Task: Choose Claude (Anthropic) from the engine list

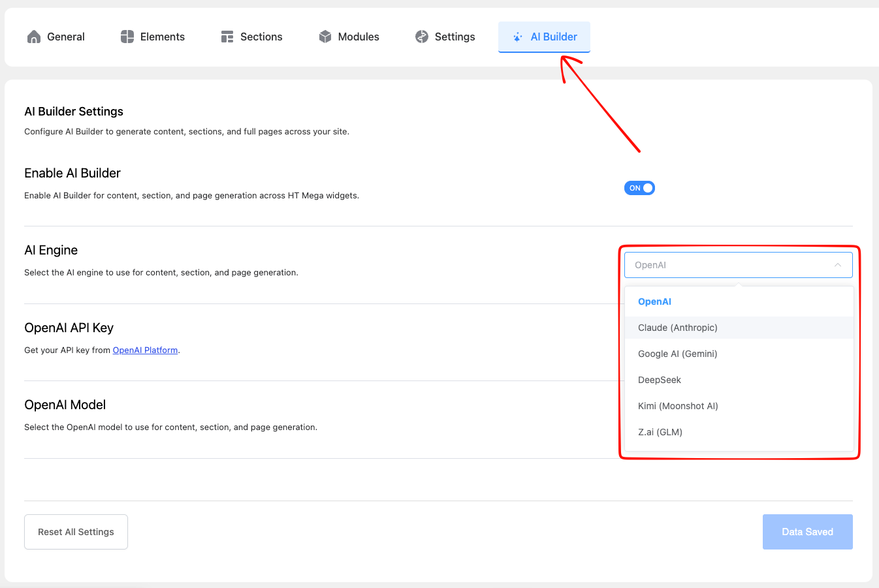Action: point(739,328)
